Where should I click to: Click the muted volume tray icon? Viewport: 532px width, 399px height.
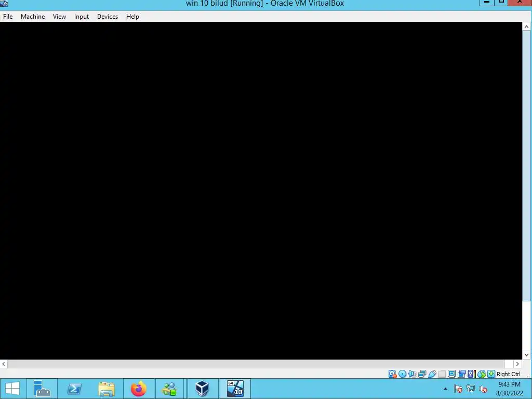(x=483, y=389)
